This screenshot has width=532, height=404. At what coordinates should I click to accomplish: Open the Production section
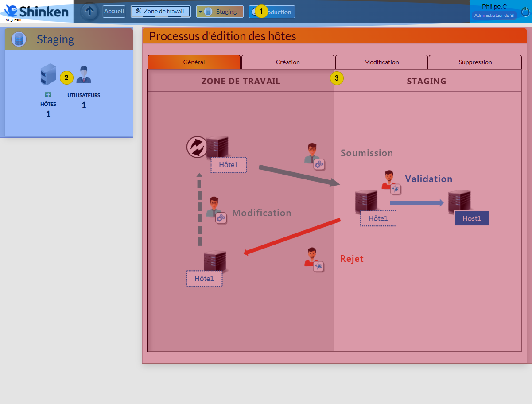tap(272, 12)
